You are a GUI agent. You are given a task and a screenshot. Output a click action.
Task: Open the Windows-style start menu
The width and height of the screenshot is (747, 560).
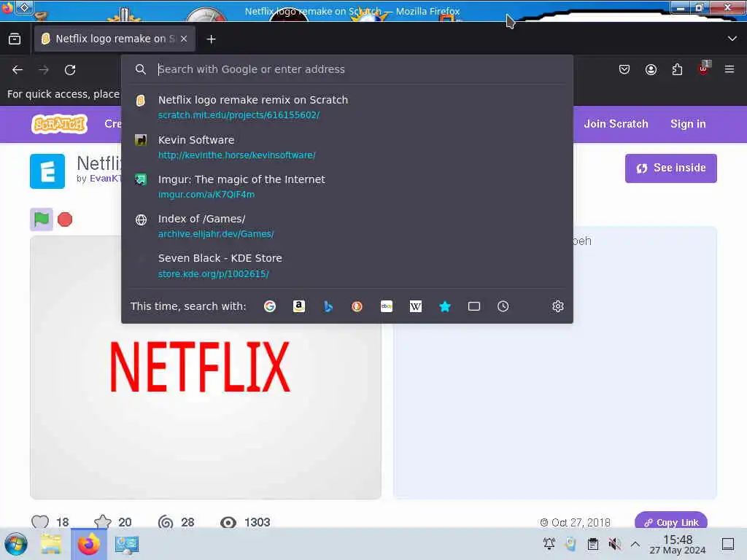16,544
